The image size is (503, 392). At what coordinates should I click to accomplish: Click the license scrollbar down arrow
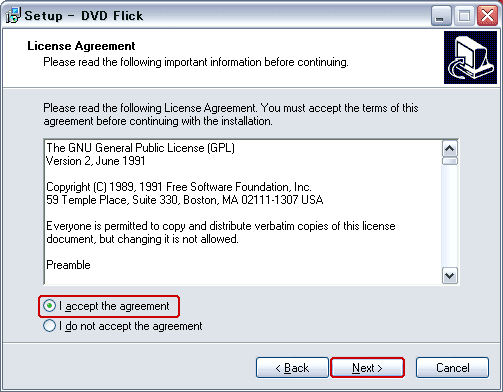coord(450,276)
